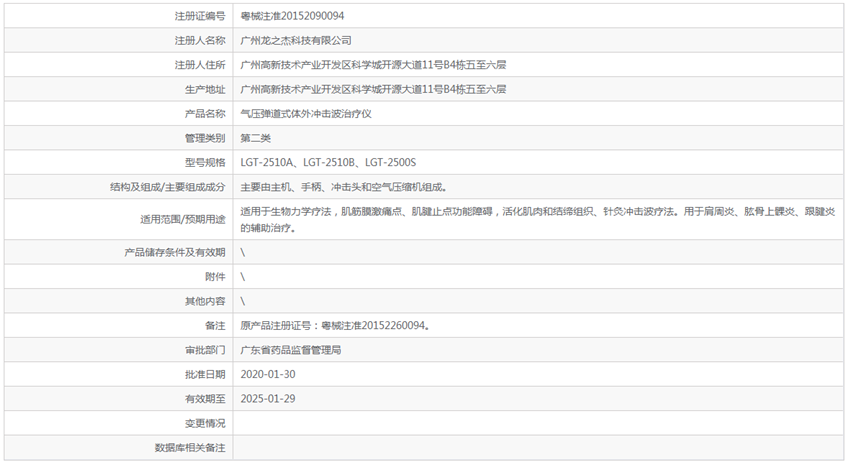The height and width of the screenshot is (464, 850).
Task: Select approval date 2020-01-30
Action: point(268,375)
